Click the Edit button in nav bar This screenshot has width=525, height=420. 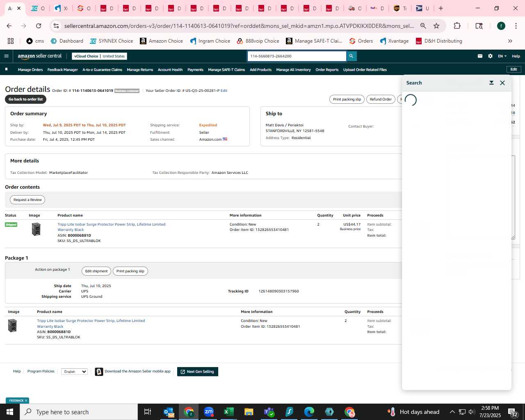coord(514,69)
